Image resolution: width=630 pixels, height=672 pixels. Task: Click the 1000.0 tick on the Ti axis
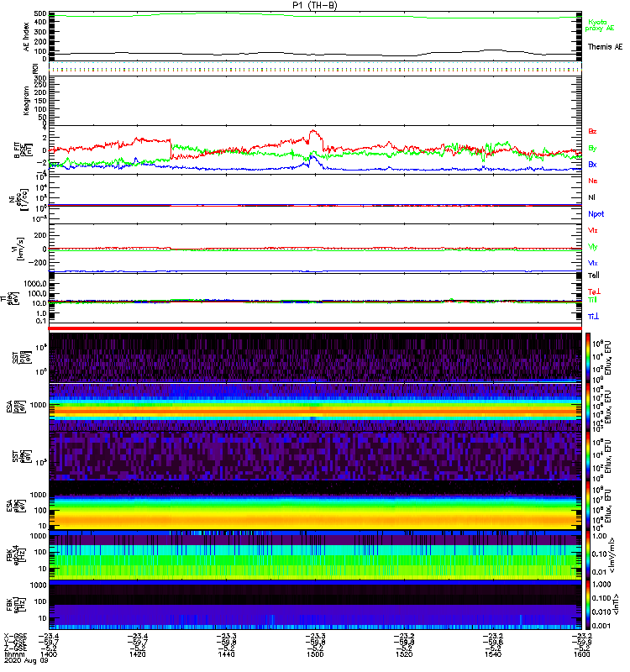click(35, 284)
